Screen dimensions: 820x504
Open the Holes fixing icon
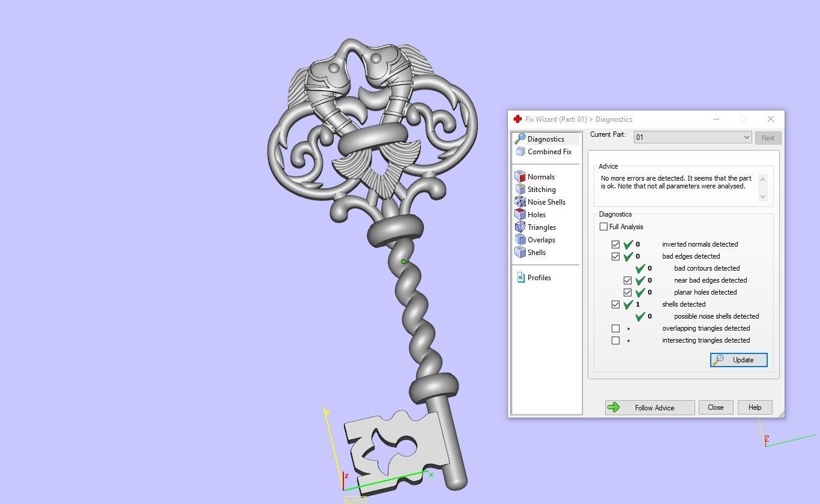tap(520, 215)
